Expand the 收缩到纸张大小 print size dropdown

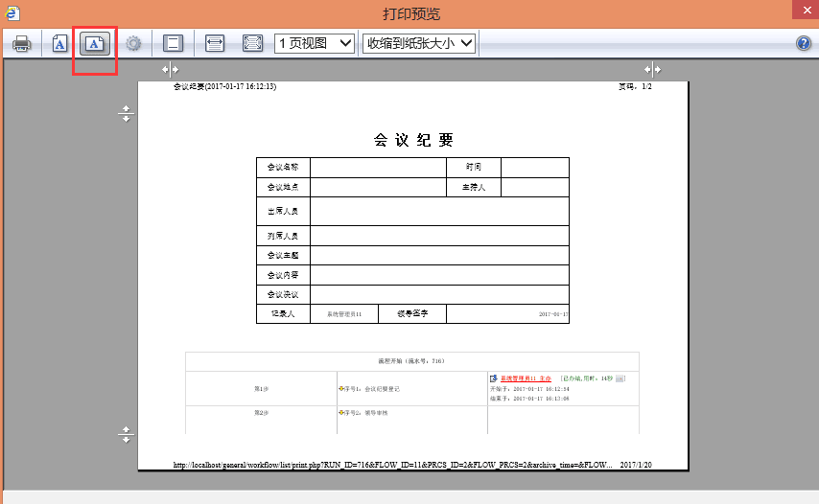pos(419,43)
